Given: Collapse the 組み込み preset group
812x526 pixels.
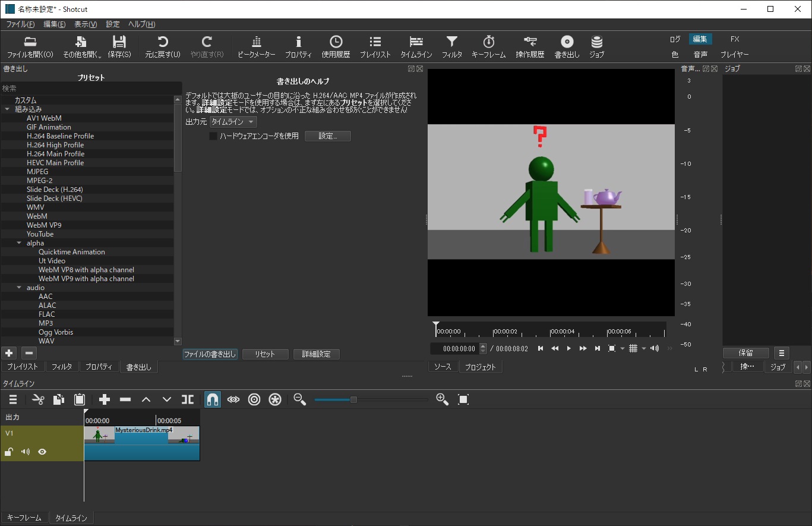Looking at the screenshot, I should pos(8,109).
